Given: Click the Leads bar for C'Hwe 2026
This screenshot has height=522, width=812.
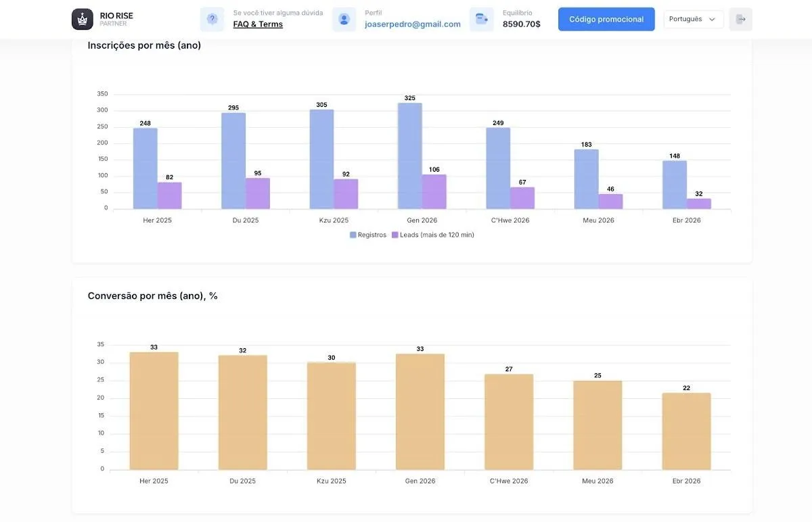Looking at the screenshot, I should 522,198.
